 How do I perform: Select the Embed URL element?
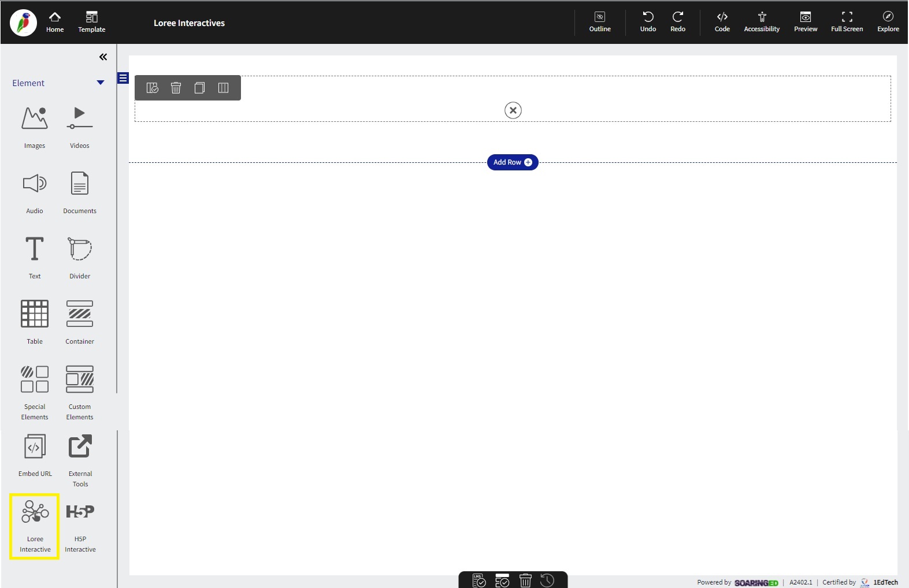pos(35,456)
